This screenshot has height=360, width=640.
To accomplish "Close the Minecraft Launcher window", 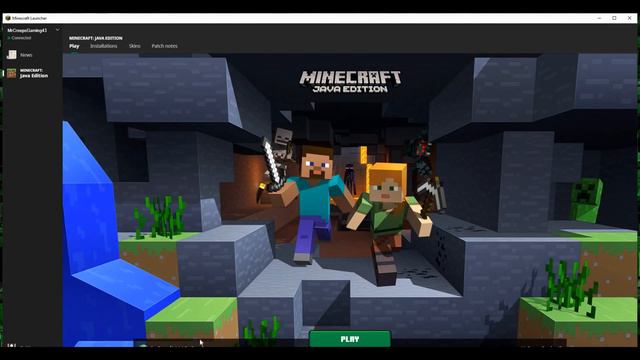I will point(629,18).
